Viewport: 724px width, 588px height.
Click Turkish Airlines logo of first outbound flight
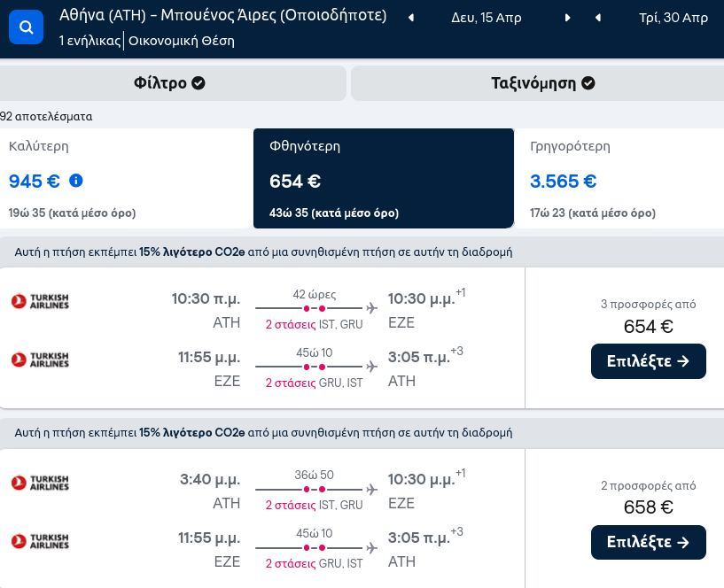40,302
